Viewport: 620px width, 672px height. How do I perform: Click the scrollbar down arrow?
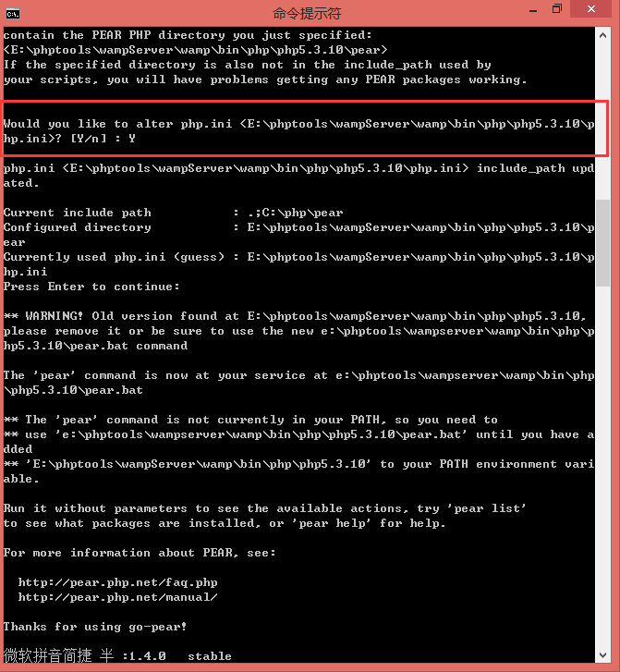602,654
